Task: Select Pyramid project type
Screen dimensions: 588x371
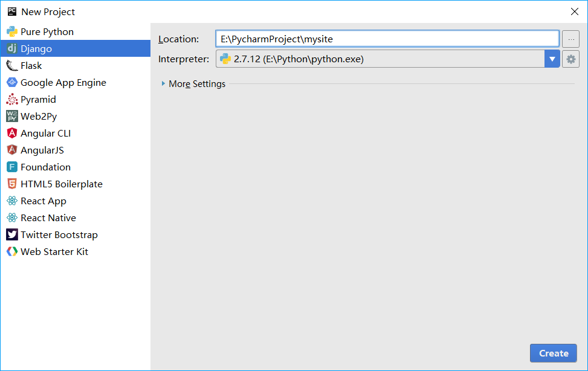Action: coord(76,100)
